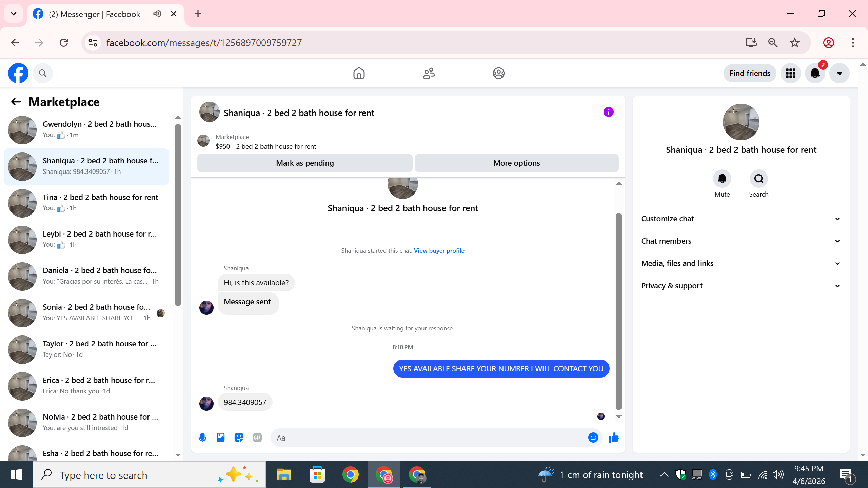The image size is (868, 488).
Task: Go back in browser history
Action: click(15, 43)
